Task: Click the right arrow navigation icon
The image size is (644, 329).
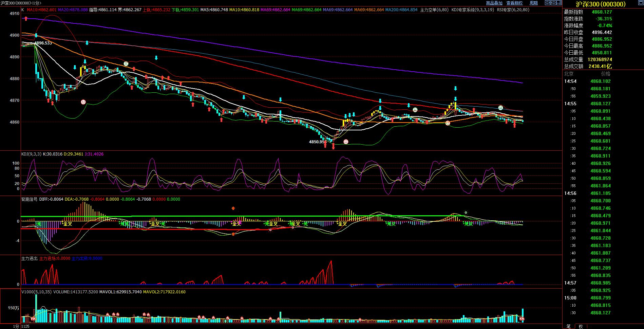Action: pos(554,3)
